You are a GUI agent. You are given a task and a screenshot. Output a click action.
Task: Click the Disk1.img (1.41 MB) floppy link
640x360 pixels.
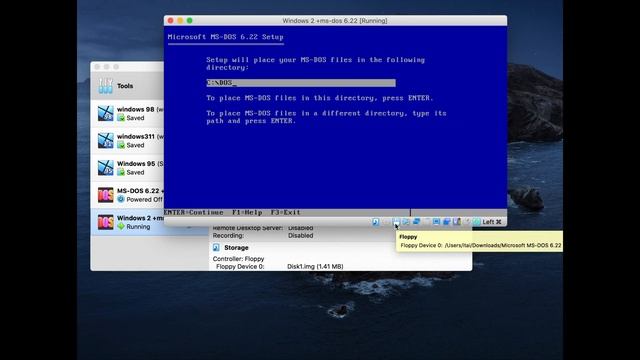coord(315,267)
